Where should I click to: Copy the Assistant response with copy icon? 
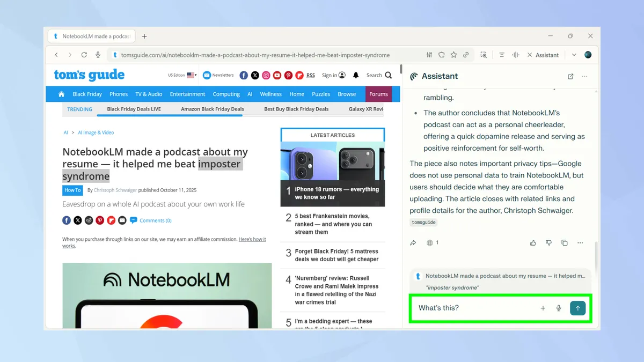coord(565,243)
